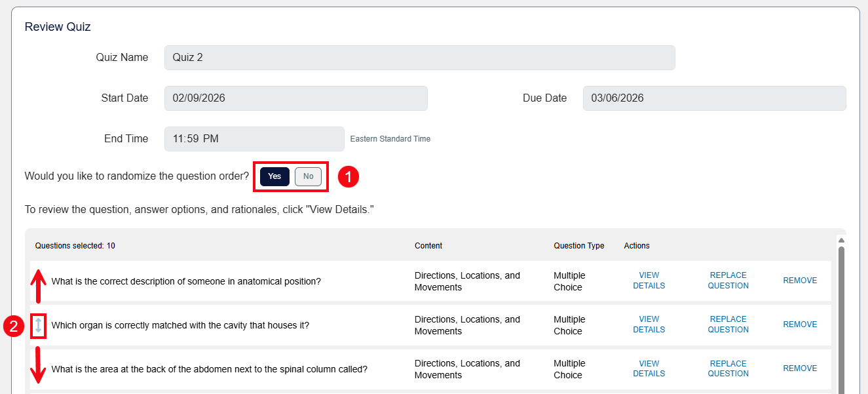Screen dimensions: 868x394
Task: Enable question order randomization with Yes
Action: (x=274, y=176)
